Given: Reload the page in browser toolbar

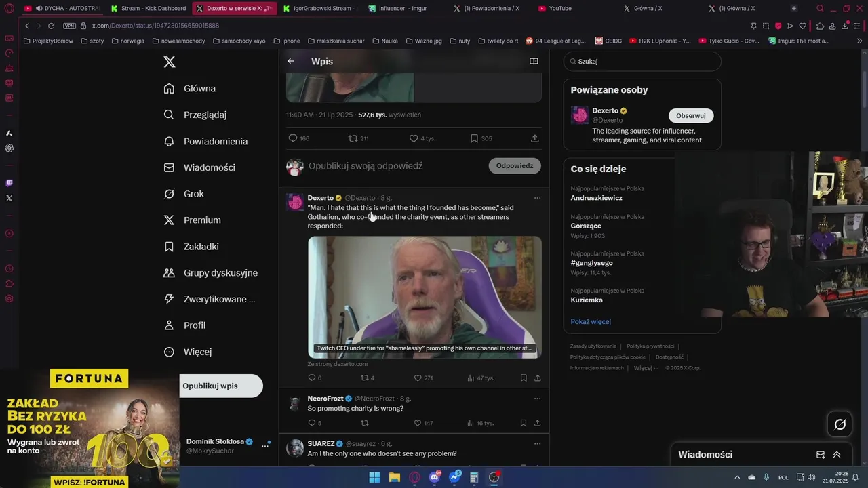Looking at the screenshot, I should pyautogui.click(x=51, y=26).
